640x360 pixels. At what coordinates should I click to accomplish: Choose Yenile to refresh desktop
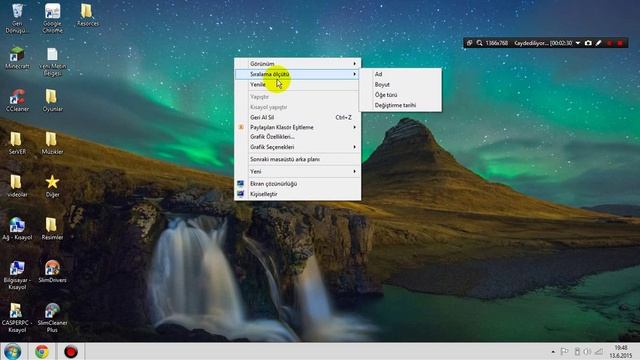pyautogui.click(x=298, y=84)
